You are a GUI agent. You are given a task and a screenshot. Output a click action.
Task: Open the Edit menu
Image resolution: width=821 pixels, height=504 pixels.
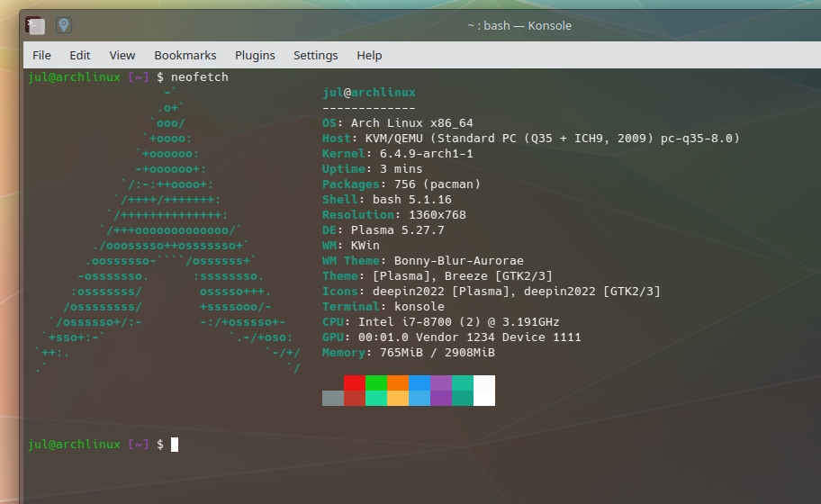80,55
